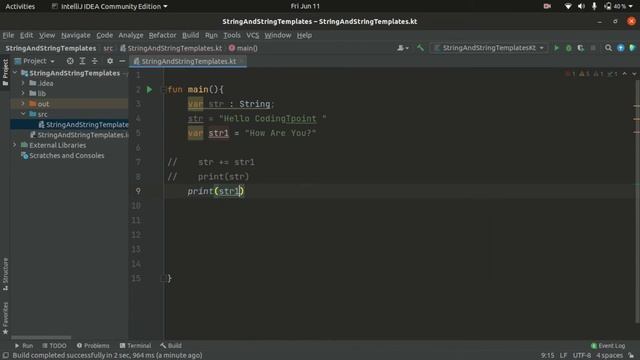The image size is (640, 360).
Task: Click 9:15 cursor position in status bar
Action: pyautogui.click(x=547, y=356)
